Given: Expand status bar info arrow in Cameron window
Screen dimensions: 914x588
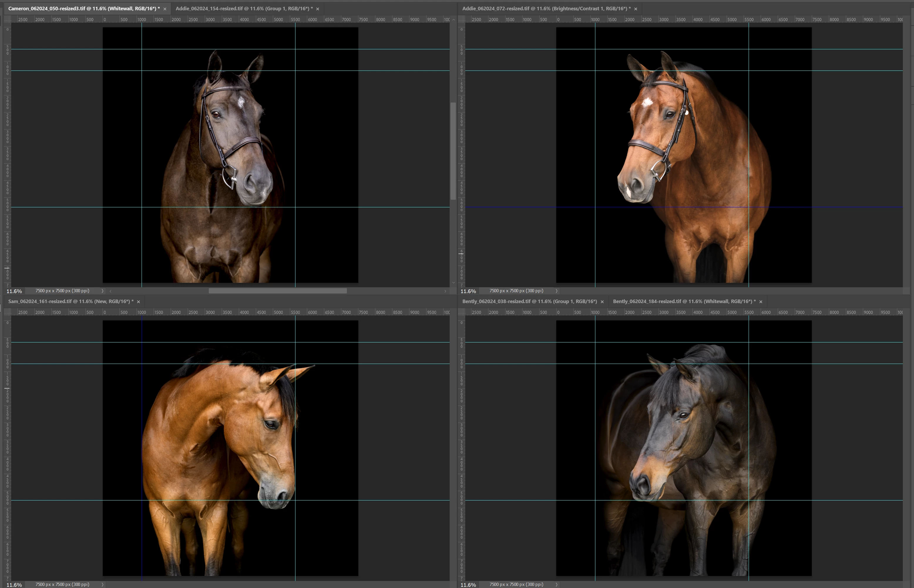Looking at the screenshot, I should (102, 291).
